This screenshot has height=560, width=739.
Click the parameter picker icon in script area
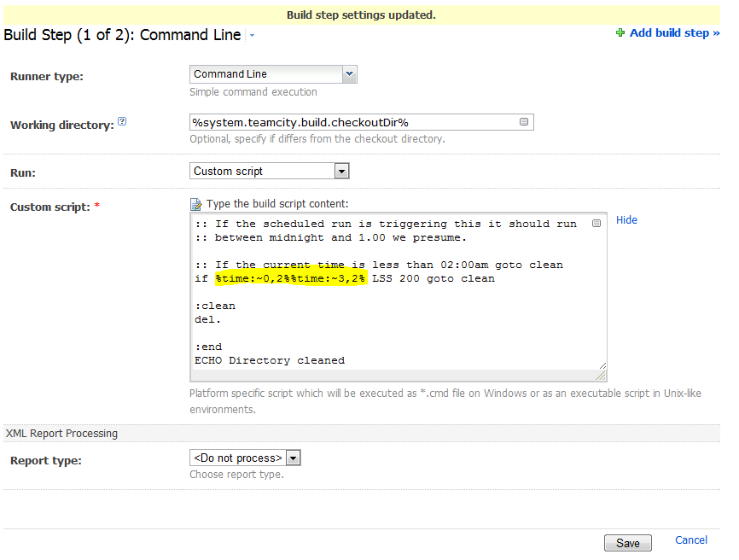coord(596,224)
